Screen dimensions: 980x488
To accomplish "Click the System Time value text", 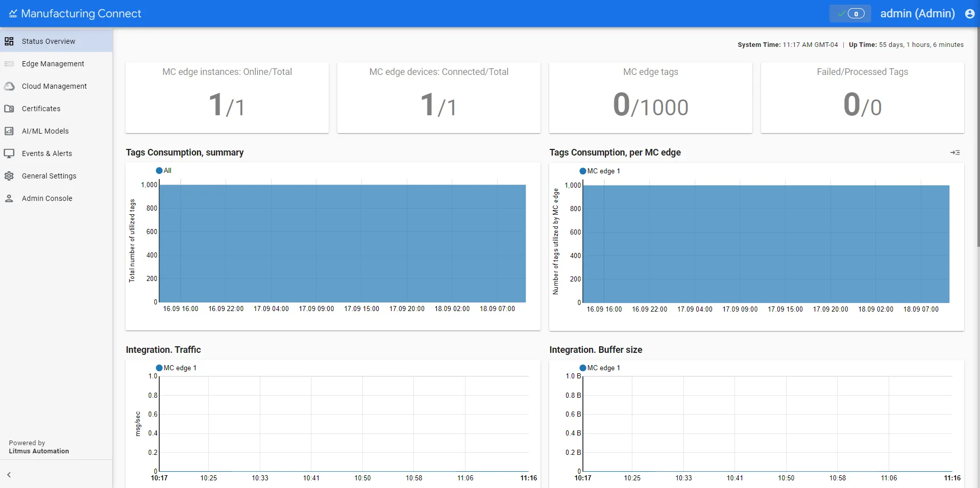I will click(x=811, y=45).
